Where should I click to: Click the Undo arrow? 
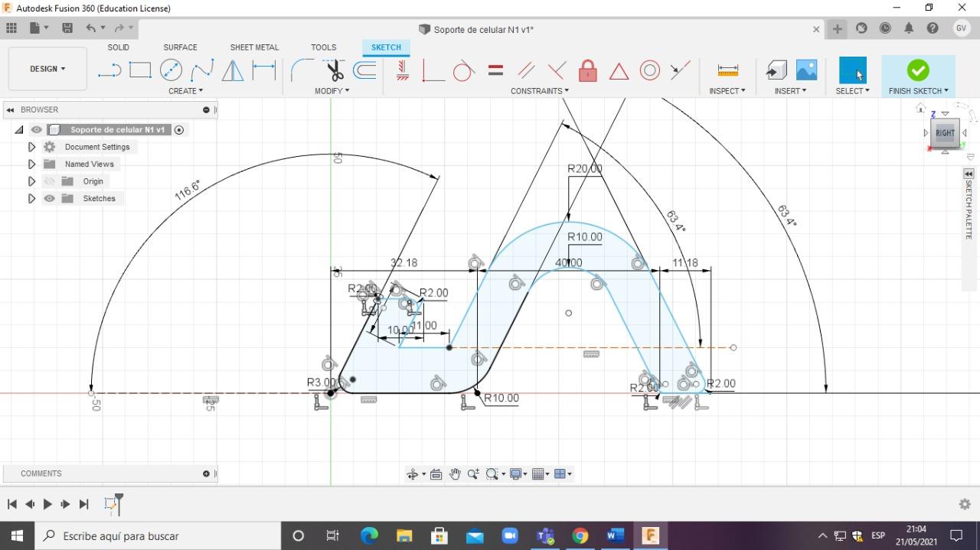tap(91, 28)
